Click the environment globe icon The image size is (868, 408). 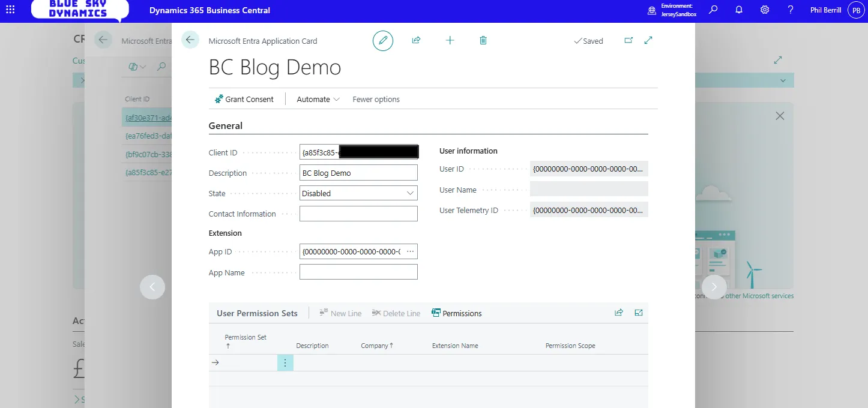pyautogui.click(x=652, y=10)
